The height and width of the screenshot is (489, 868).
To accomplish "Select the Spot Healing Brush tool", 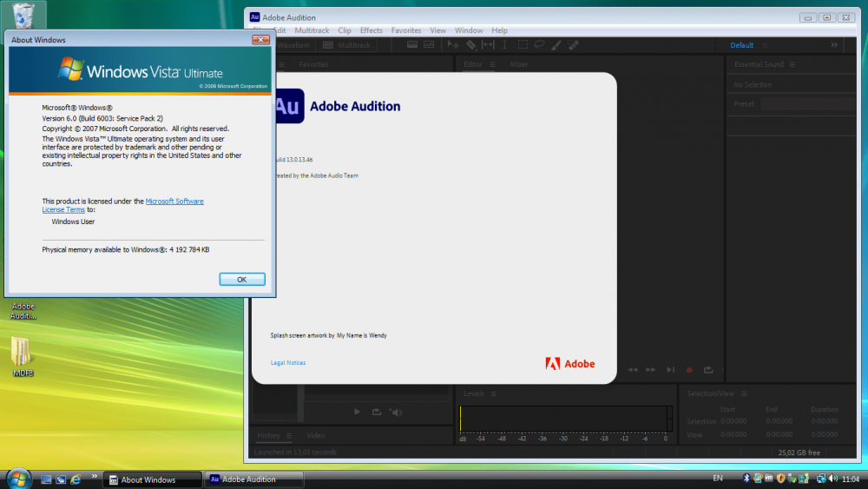I will point(574,45).
